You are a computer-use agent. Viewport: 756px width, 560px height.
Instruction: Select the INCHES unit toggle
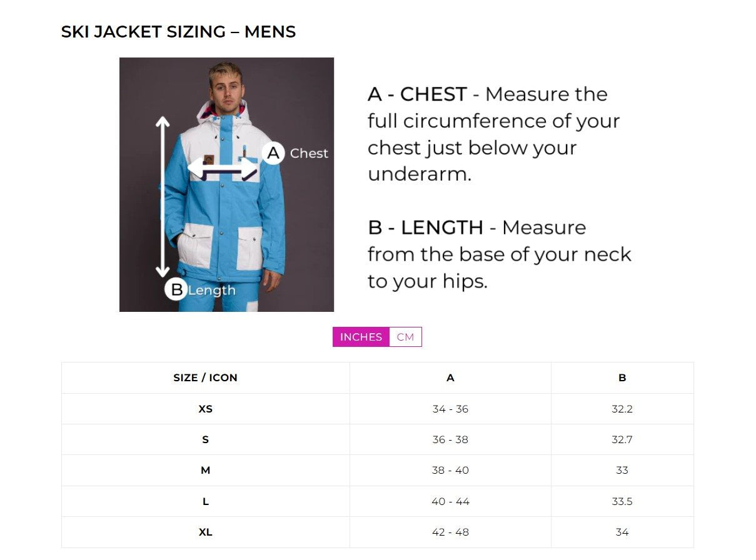tap(361, 337)
